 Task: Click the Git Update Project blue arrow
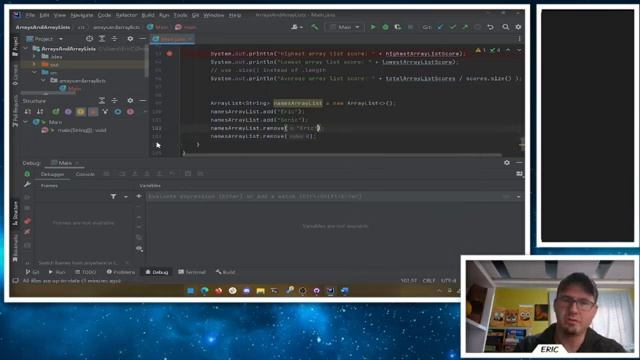point(440,27)
